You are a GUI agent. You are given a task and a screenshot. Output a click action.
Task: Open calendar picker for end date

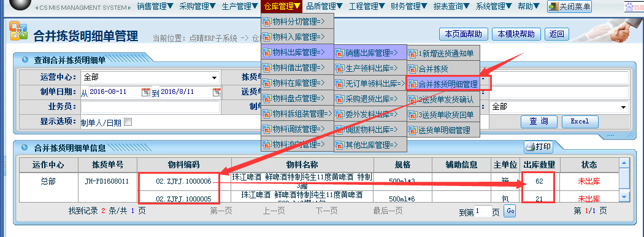coord(217,91)
